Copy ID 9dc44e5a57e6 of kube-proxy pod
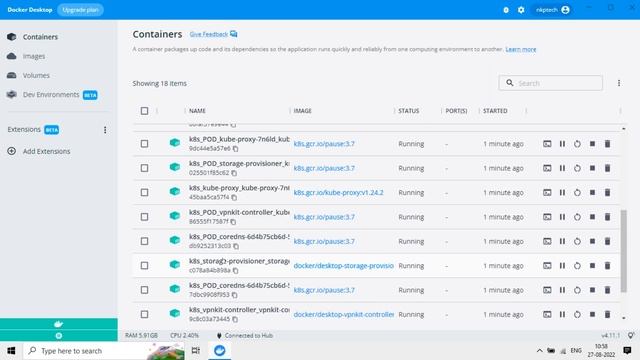 (x=236, y=149)
